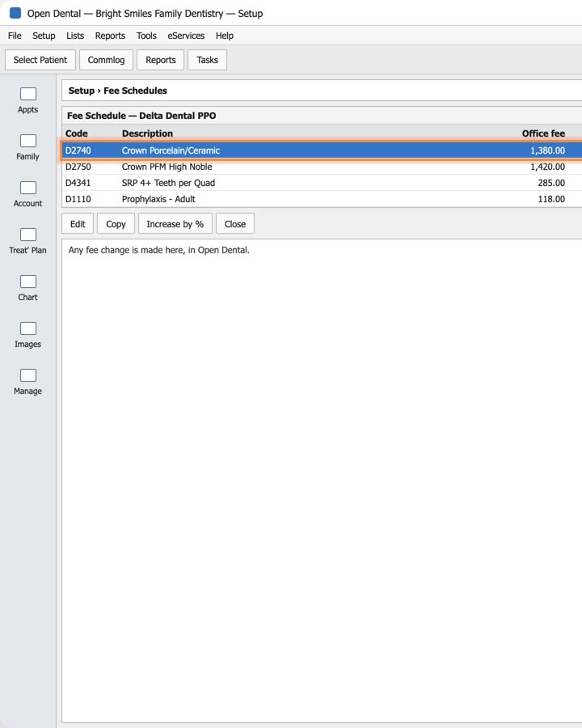Select the D2740 code cell
The height and width of the screenshot is (728, 582).
click(x=78, y=150)
